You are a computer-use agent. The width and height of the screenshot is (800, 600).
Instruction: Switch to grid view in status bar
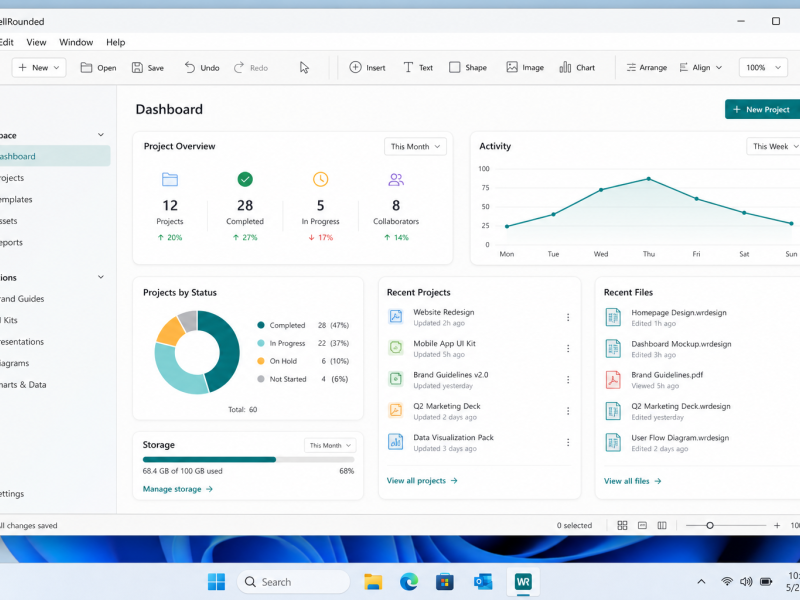(622, 526)
